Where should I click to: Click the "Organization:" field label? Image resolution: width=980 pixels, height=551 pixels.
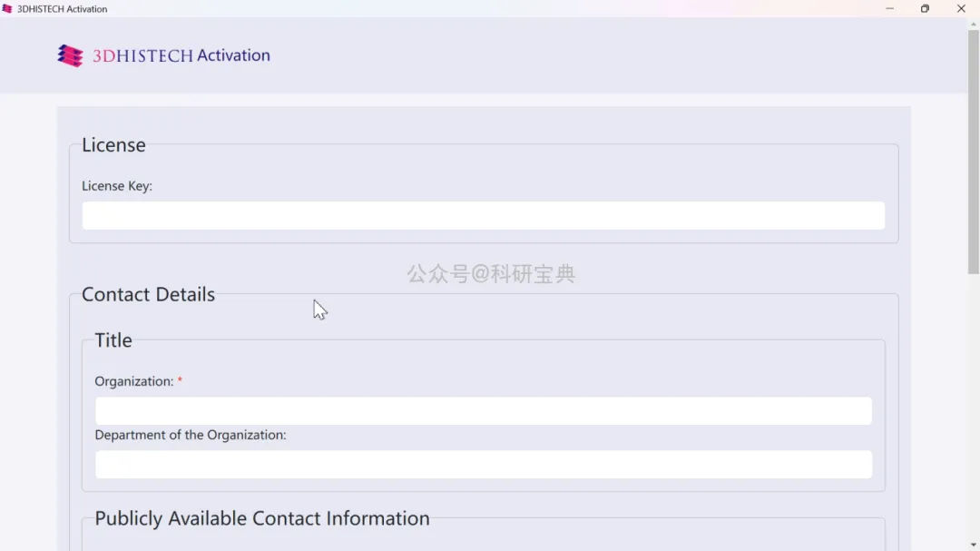coord(133,381)
